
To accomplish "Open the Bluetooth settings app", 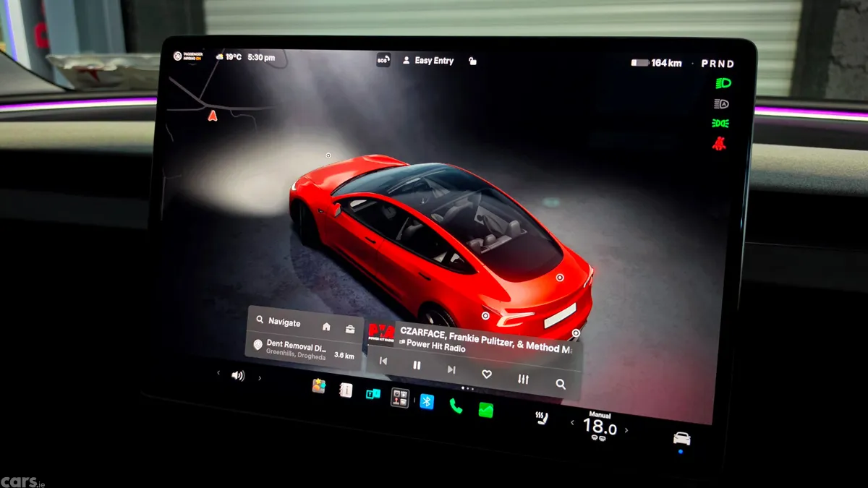I will (x=427, y=401).
